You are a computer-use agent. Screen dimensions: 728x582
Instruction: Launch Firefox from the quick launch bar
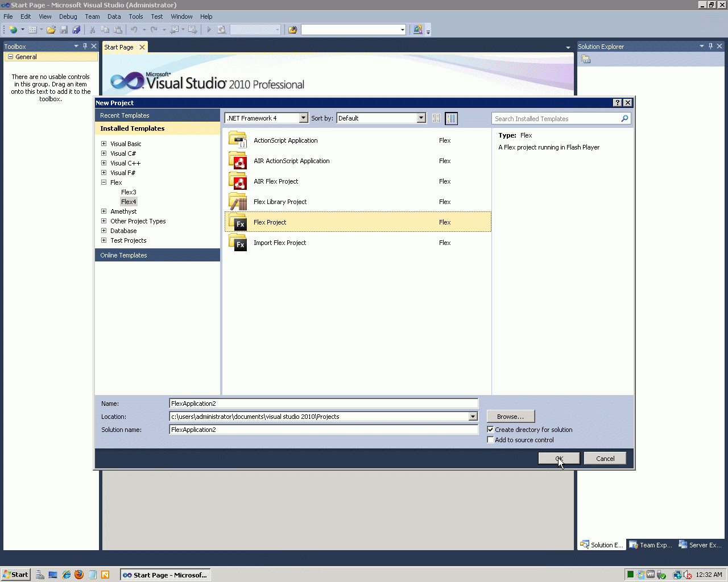[x=79, y=575]
